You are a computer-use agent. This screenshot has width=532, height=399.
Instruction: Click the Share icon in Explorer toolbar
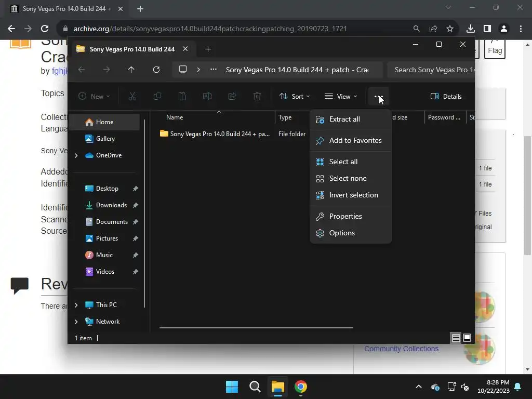point(232,96)
